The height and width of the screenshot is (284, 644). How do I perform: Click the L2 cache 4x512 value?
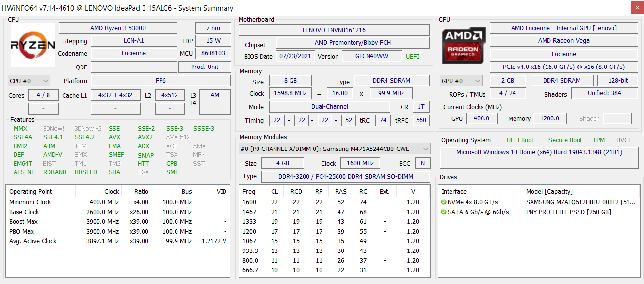[x=170, y=96]
